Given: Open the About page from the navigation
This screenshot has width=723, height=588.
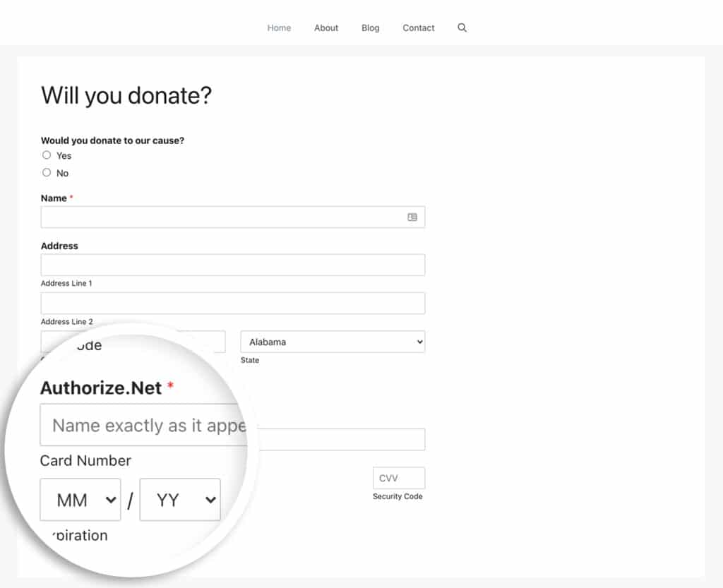Looking at the screenshot, I should pyautogui.click(x=325, y=28).
